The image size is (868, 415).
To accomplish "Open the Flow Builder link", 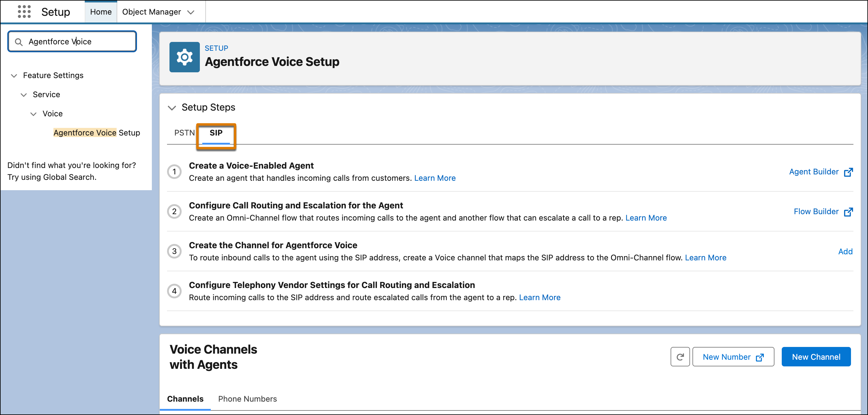I will pyautogui.click(x=816, y=211).
